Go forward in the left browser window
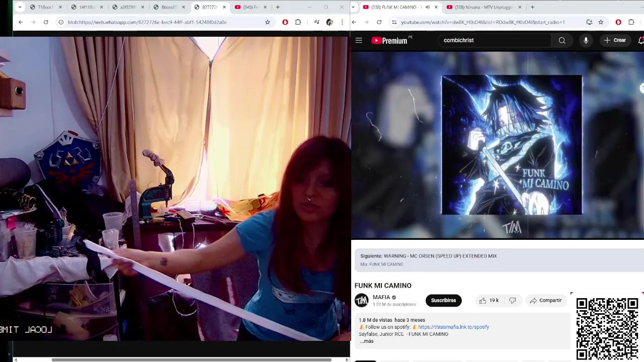Image resolution: width=644 pixels, height=362 pixels. point(33,22)
